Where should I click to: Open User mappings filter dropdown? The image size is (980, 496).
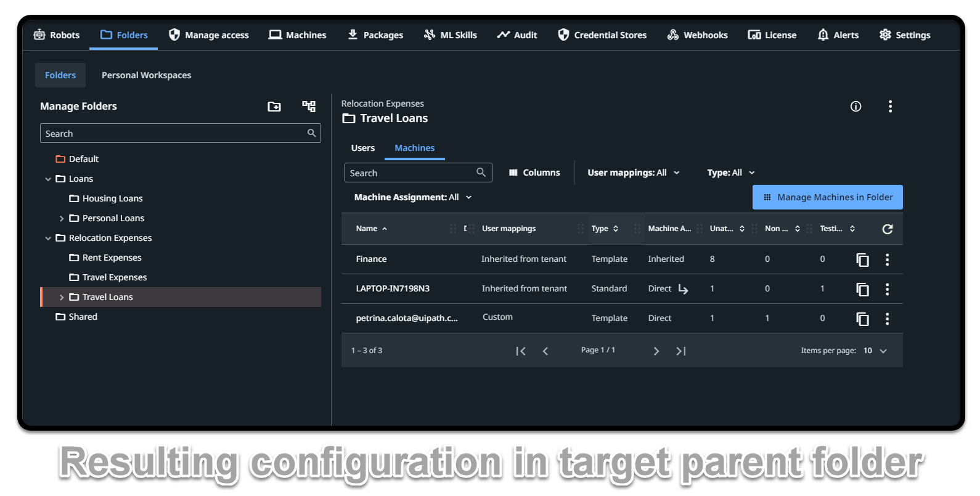[x=634, y=173]
